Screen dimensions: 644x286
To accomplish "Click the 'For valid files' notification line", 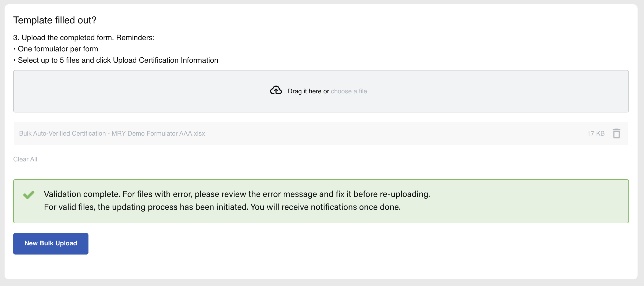I will point(222,207).
